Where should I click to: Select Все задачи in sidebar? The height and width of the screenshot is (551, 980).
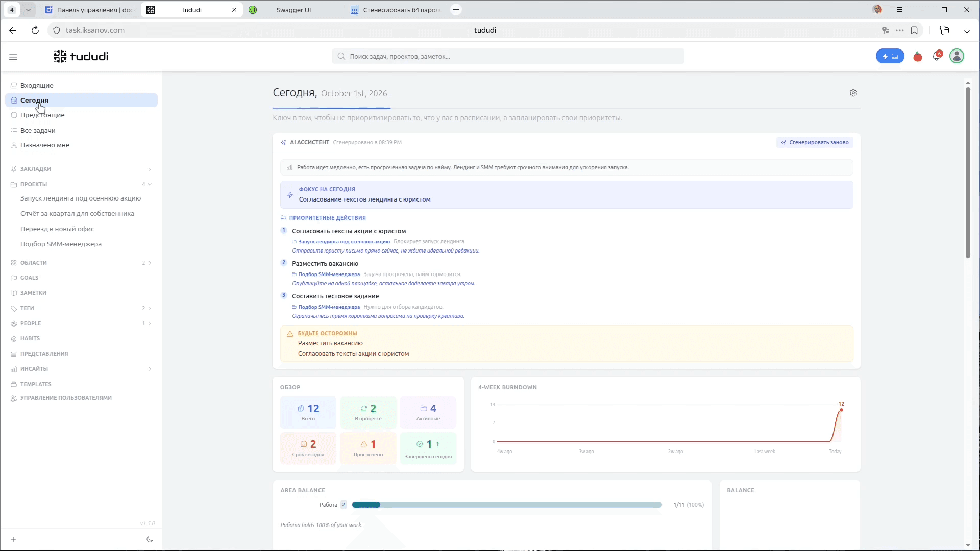point(81,130)
